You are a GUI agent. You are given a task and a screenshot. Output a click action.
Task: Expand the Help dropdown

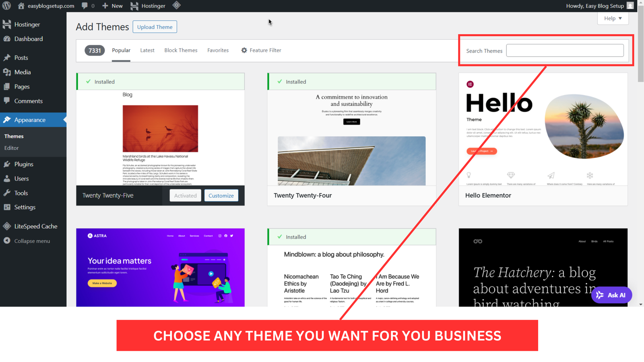coord(613,19)
